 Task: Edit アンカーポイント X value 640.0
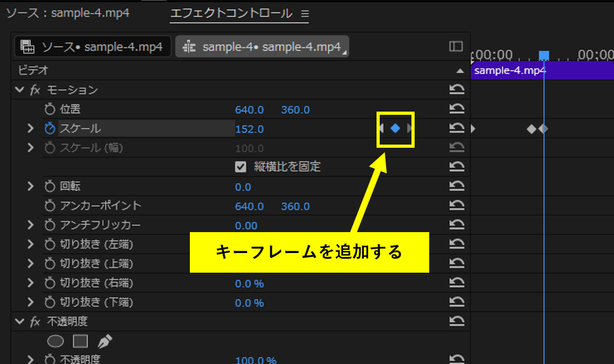point(250,207)
